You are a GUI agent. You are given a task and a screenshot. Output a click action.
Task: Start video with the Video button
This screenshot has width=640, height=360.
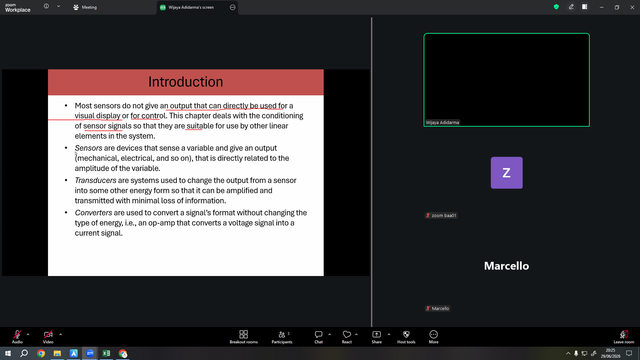(48, 337)
